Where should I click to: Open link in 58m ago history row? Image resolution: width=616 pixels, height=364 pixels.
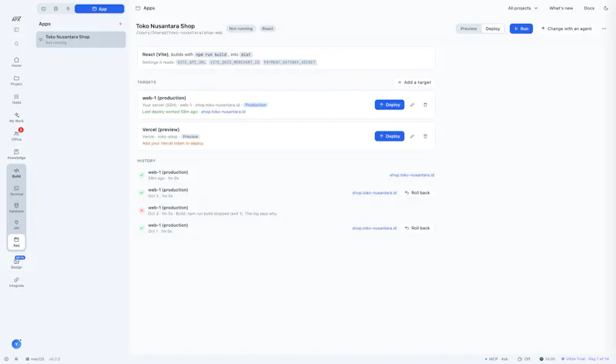pyautogui.click(x=412, y=175)
